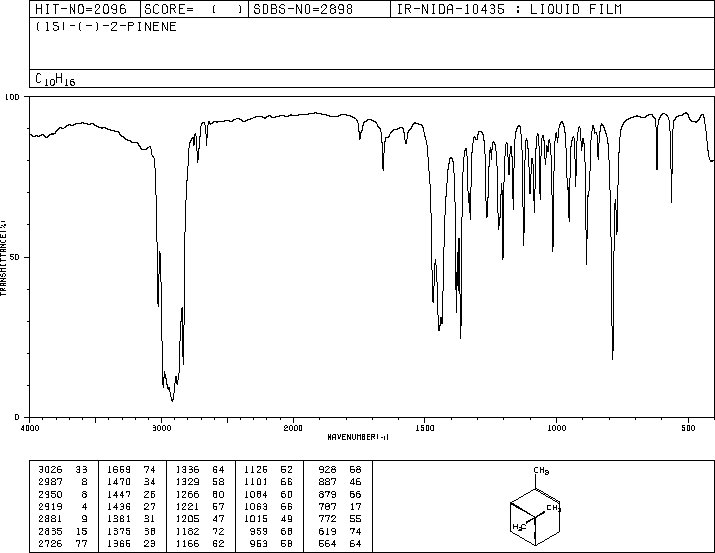Click the 1470 peak table entry
Image resolution: width=715 pixels, height=553 pixels.
pyautogui.click(x=131, y=482)
